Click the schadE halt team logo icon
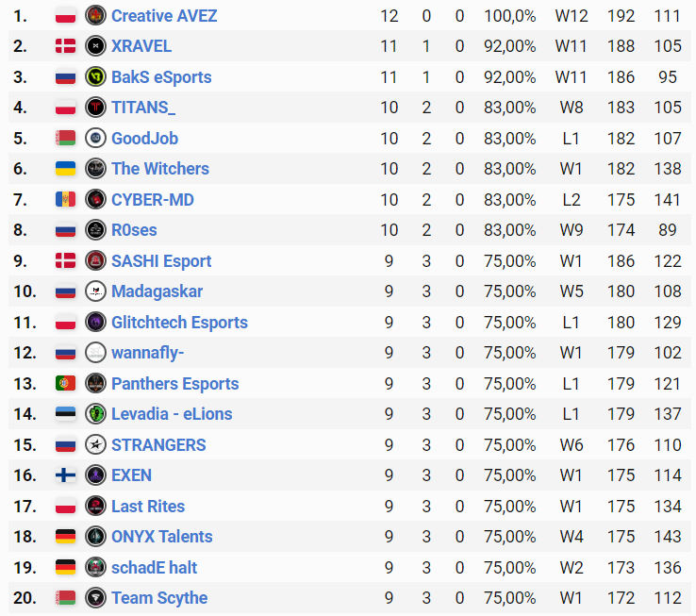The image size is (696, 616). [x=95, y=568]
